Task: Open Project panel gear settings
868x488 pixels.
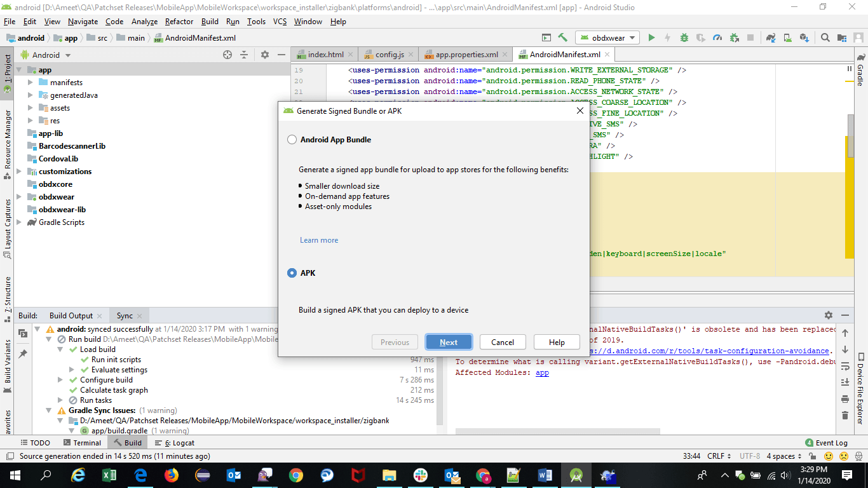Action: coord(265,55)
